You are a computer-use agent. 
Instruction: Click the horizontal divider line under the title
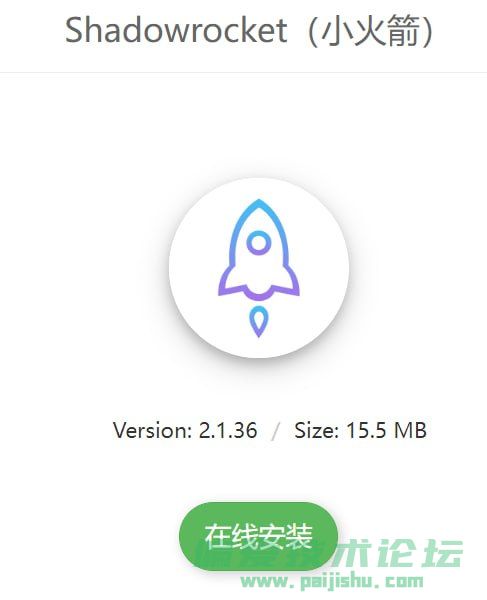coord(243,72)
